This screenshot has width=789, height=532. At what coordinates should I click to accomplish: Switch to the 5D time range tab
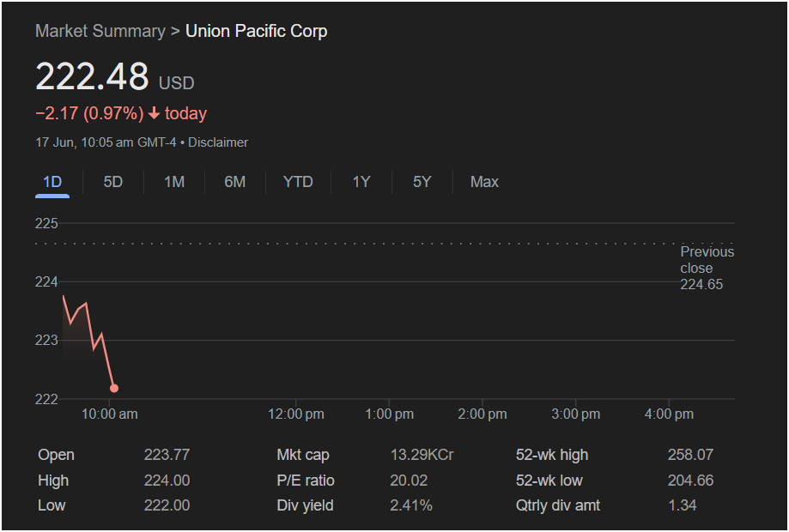pos(113,182)
